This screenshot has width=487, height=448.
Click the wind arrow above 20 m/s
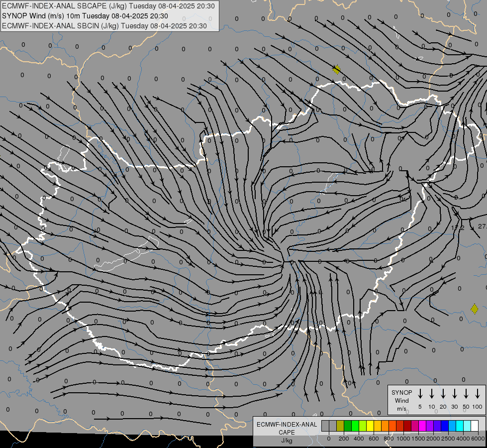(443, 394)
